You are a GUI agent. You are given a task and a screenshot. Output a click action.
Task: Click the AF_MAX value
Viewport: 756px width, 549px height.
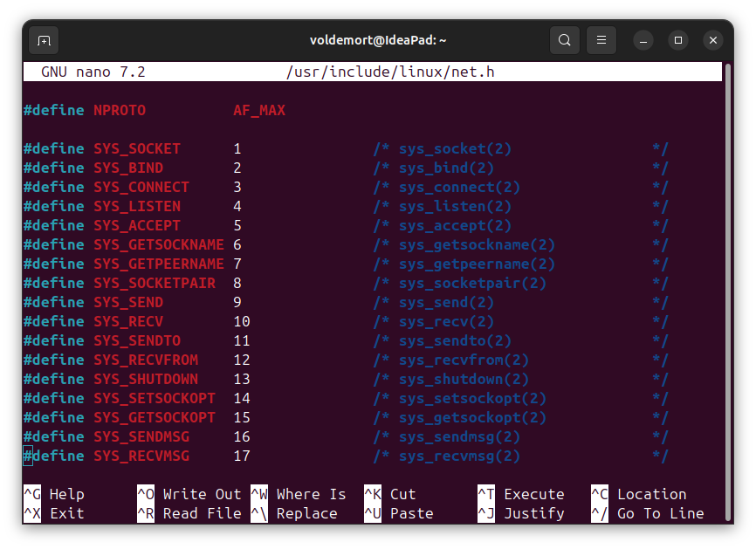259,110
